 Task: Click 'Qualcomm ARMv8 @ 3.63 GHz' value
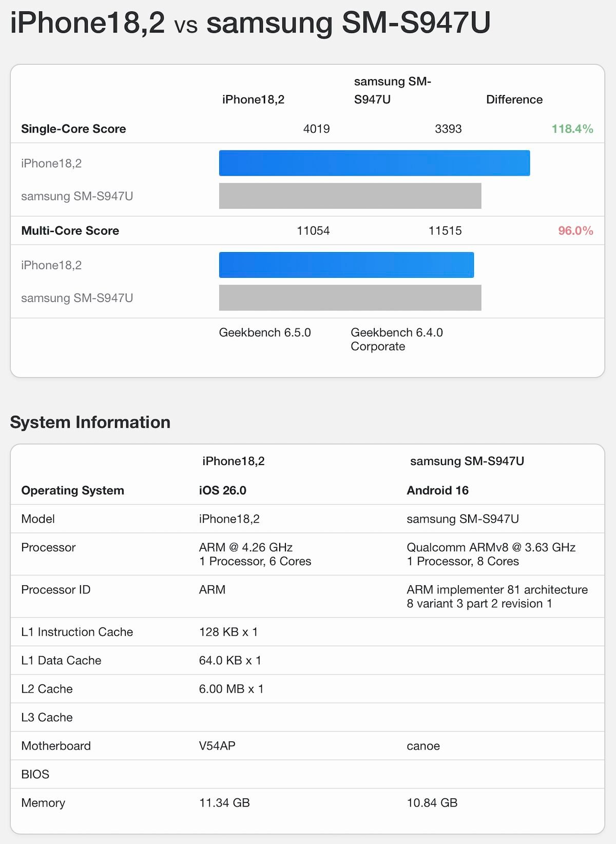[x=491, y=547]
